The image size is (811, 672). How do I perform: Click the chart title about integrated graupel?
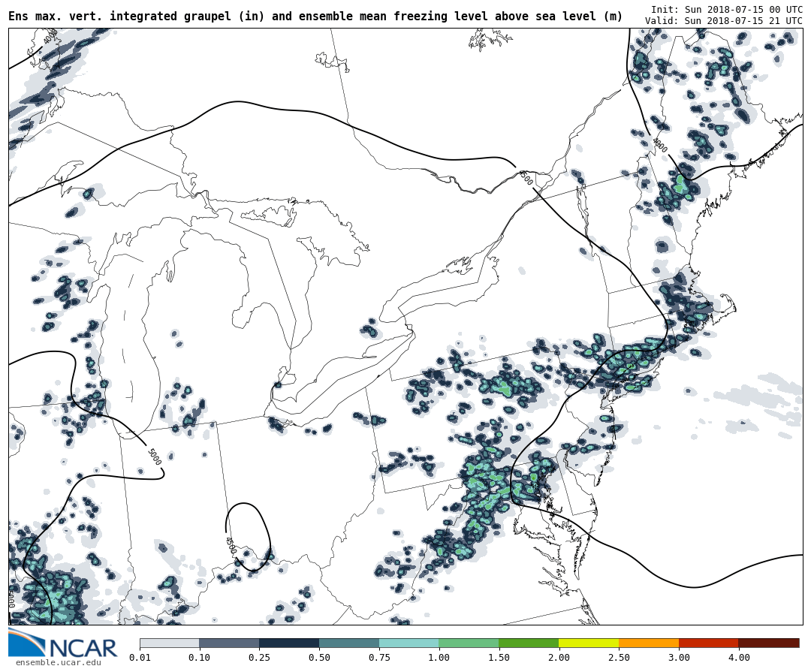315,17
